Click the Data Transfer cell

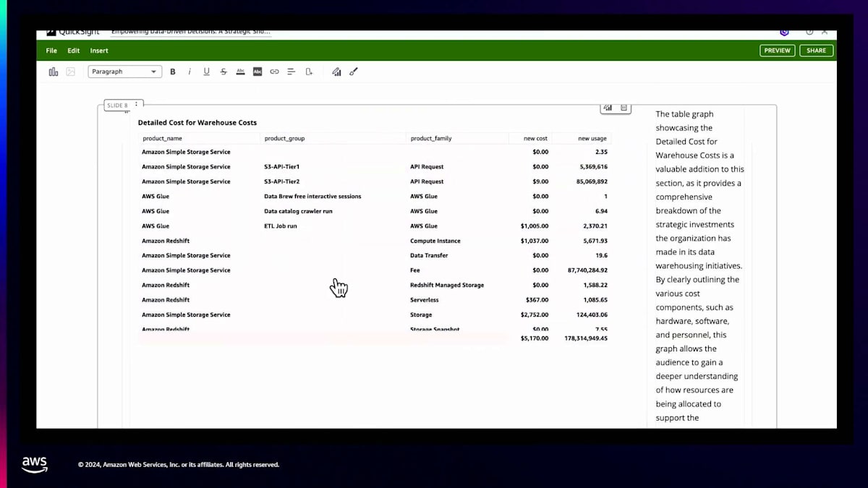429,256
